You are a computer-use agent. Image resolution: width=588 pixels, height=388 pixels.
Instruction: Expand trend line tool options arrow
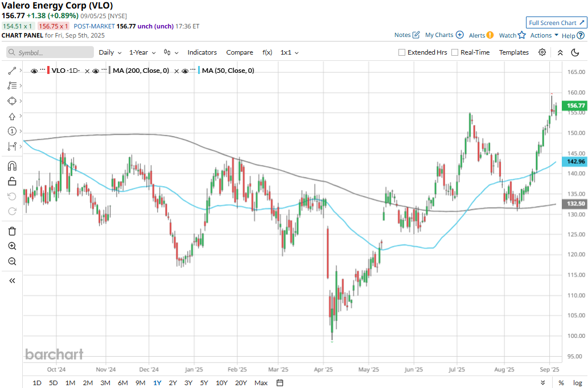[20, 71]
